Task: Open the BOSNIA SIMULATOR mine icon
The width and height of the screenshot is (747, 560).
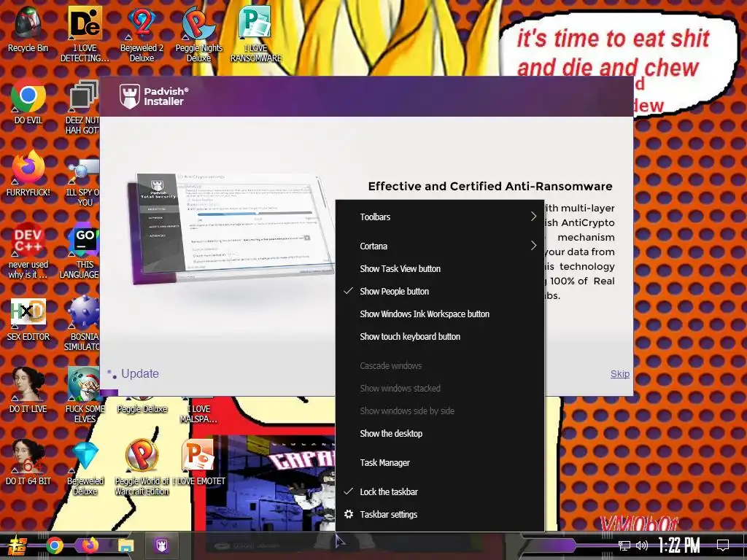Action: pos(84,323)
